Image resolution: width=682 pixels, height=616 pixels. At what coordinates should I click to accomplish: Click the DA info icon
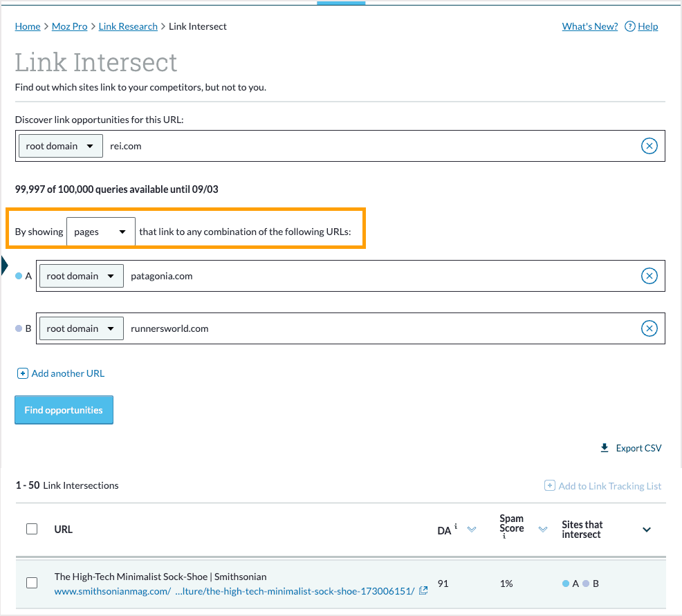point(456,527)
